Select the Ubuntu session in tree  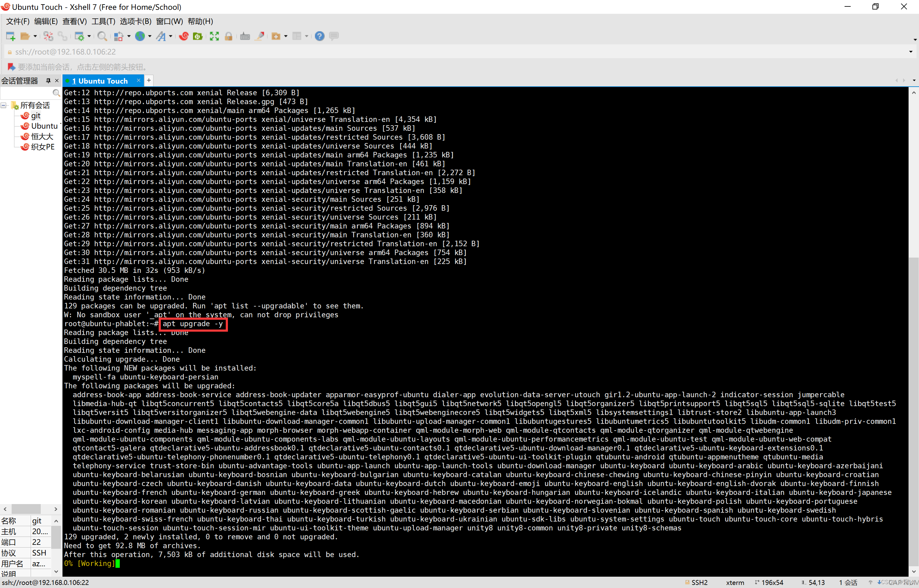click(40, 126)
